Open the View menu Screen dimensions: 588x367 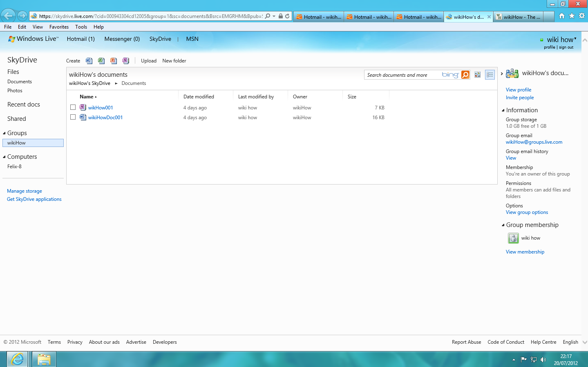38,27
